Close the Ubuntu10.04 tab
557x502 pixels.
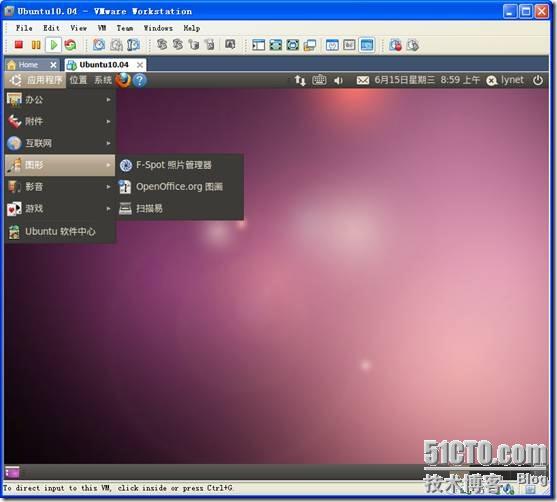140,65
